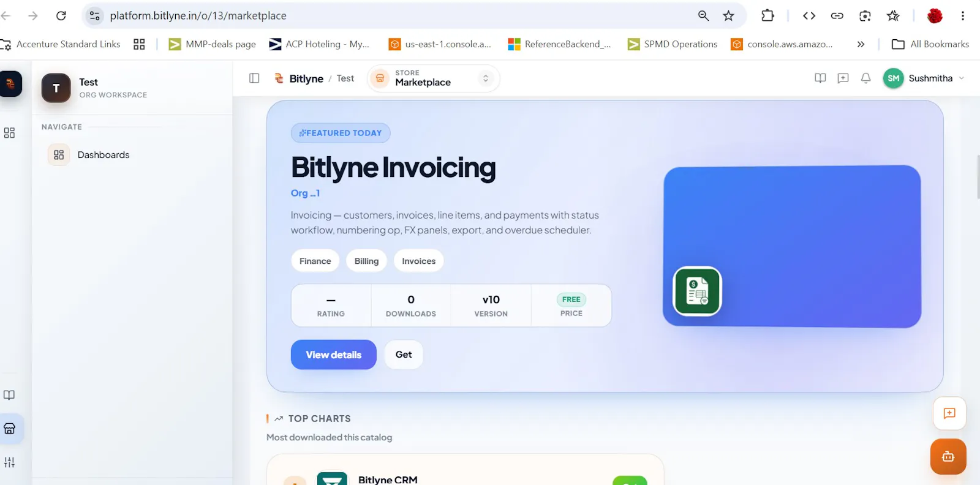Screen dimensions: 980x485
Task: Open Chrome three-dot menu
Action: pyautogui.click(x=963, y=16)
